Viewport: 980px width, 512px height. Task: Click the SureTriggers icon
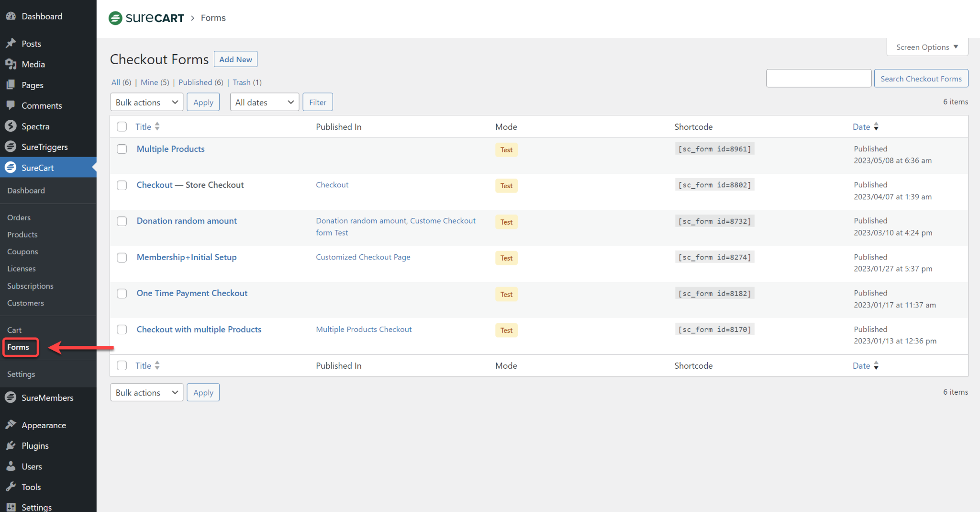coord(11,147)
